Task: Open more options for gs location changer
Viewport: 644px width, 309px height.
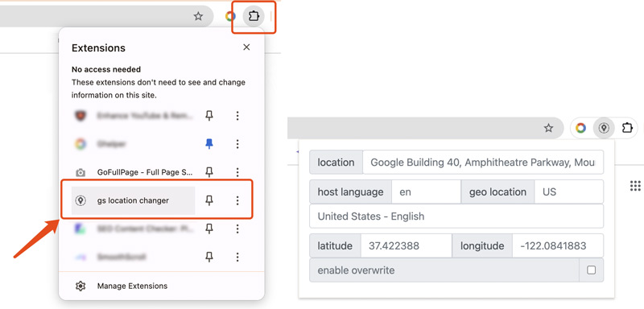Action: (x=237, y=200)
